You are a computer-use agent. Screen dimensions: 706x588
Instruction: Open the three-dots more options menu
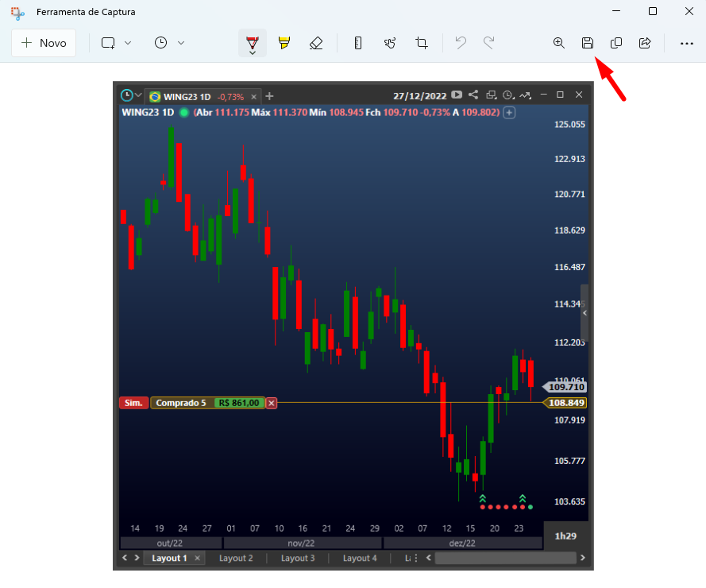[x=687, y=43]
